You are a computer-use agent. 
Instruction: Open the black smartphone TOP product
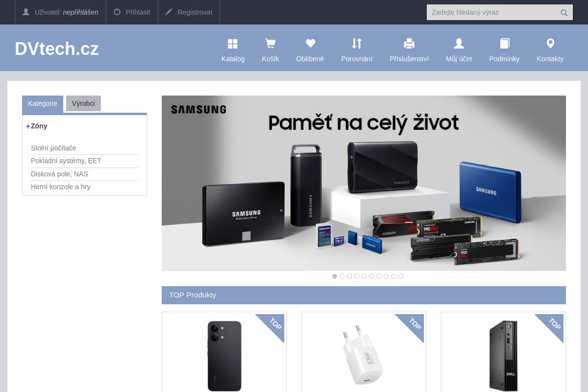tap(224, 356)
